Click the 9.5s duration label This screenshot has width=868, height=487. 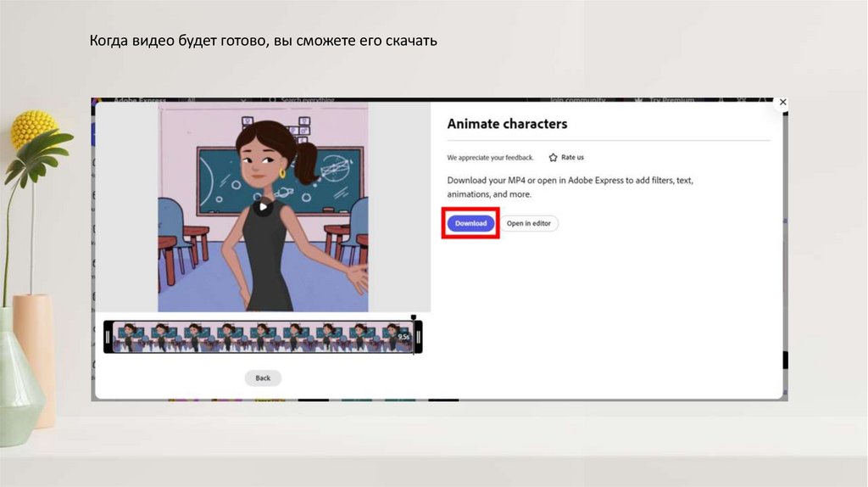click(403, 337)
